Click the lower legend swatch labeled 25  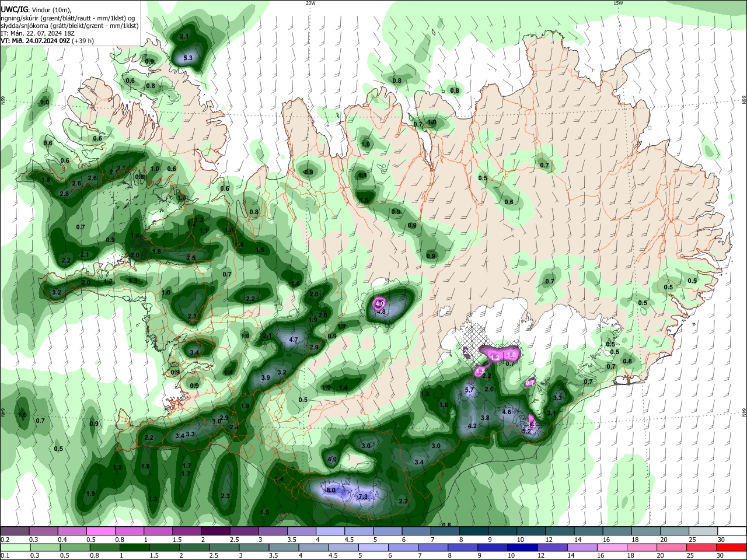coord(702,547)
